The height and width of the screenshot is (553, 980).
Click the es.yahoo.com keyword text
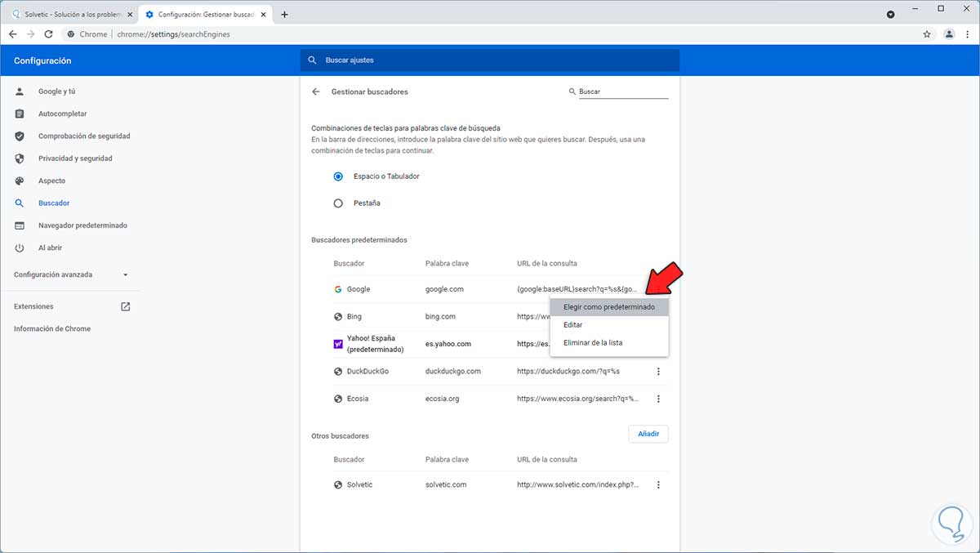tap(448, 344)
